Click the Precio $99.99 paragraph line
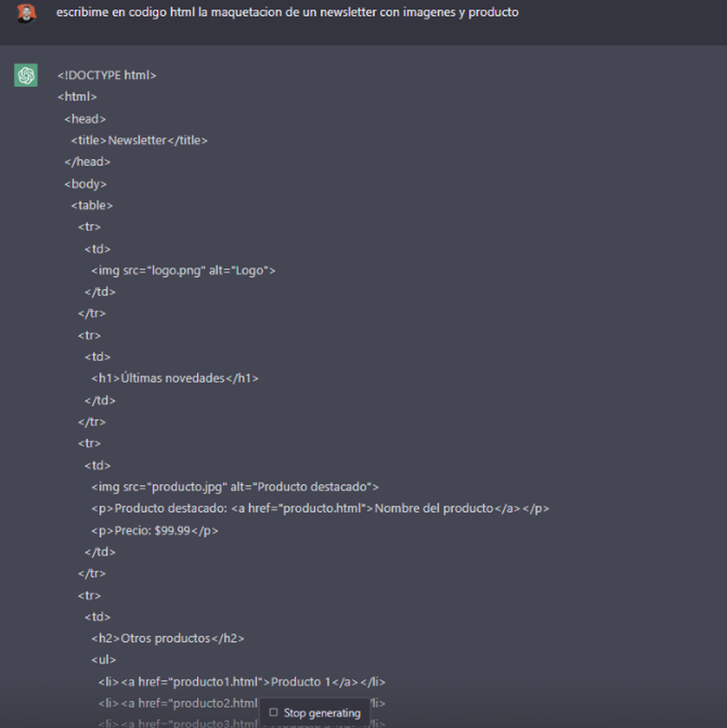Image resolution: width=727 pixels, height=728 pixels. [x=154, y=531]
